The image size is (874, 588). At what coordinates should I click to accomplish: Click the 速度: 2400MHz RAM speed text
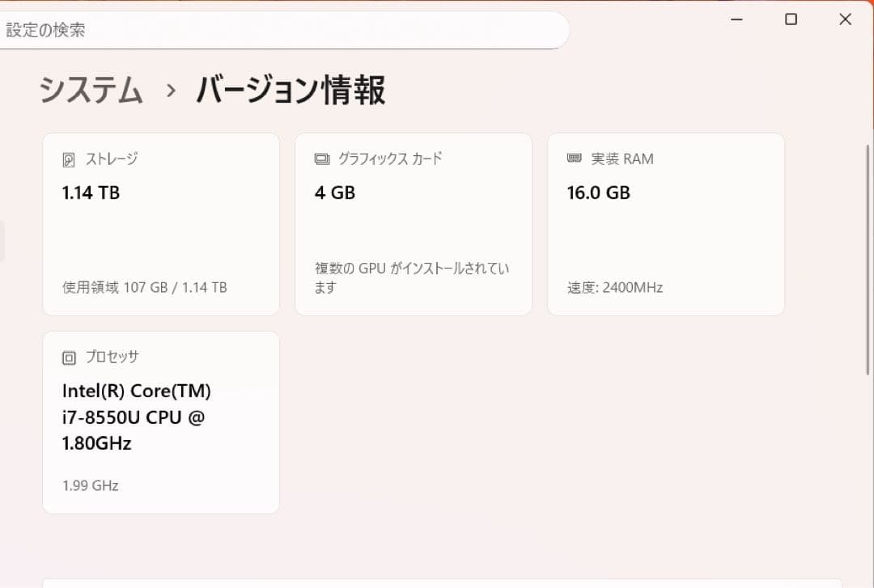pos(613,287)
